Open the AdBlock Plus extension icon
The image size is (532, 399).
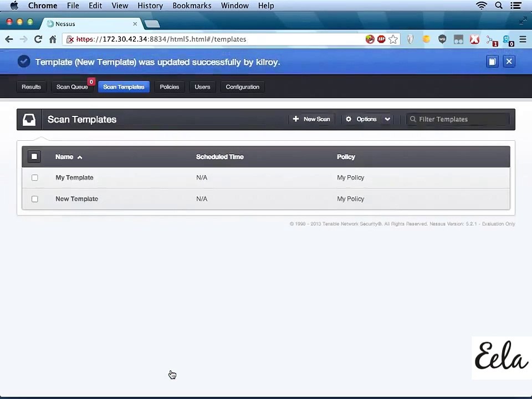[x=381, y=39]
